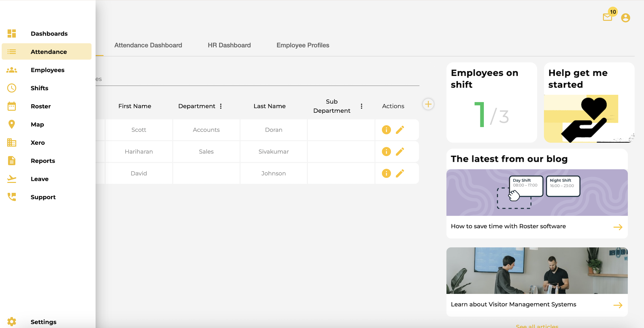Viewport: 644px width, 328px height.
Task: Open Department column options menu
Action: tap(221, 106)
